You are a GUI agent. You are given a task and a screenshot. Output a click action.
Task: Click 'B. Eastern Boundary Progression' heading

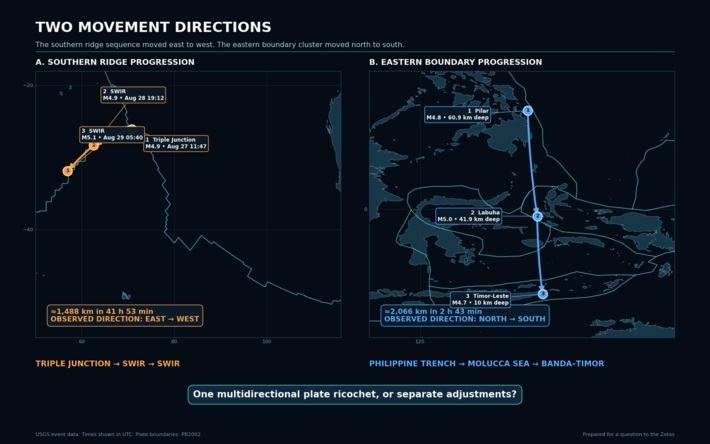click(456, 62)
